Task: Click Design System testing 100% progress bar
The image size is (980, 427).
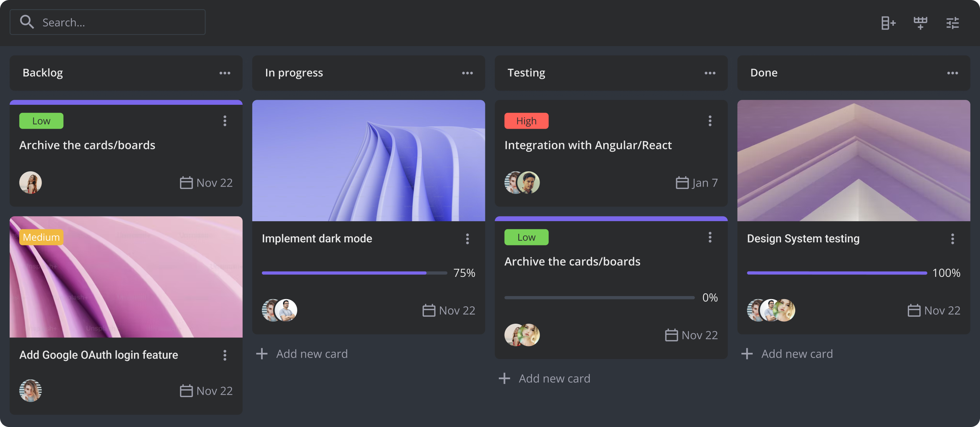Action: tap(837, 273)
